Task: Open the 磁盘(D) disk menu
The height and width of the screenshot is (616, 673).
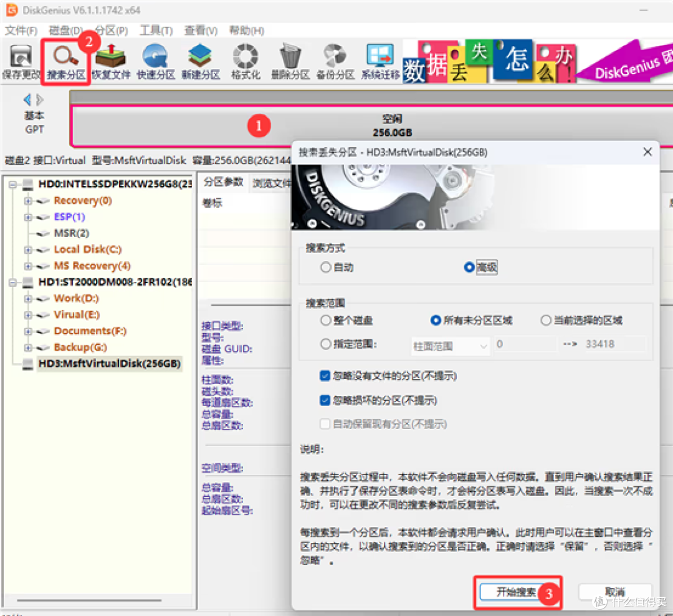Action: point(65,31)
